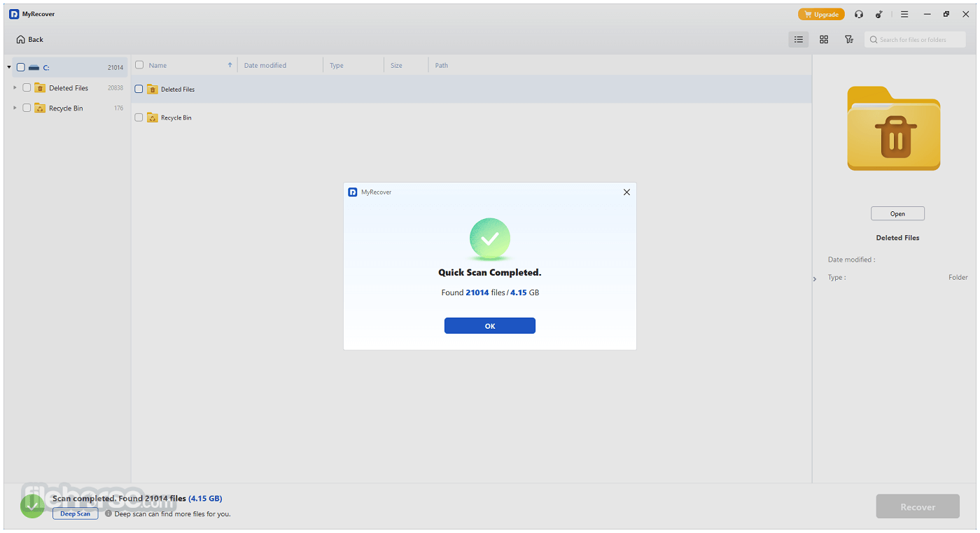
Task: Click the headphones support icon
Action: [x=859, y=14]
